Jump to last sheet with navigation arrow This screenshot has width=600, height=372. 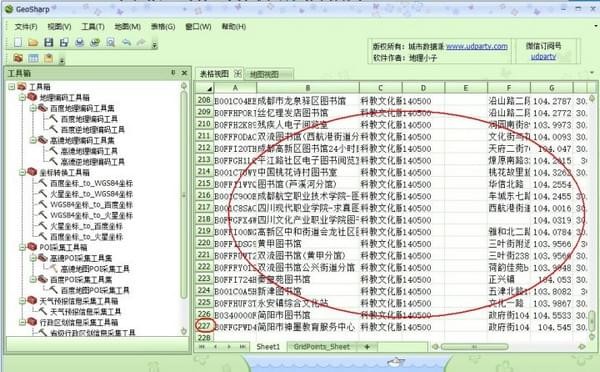click(243, 347)
